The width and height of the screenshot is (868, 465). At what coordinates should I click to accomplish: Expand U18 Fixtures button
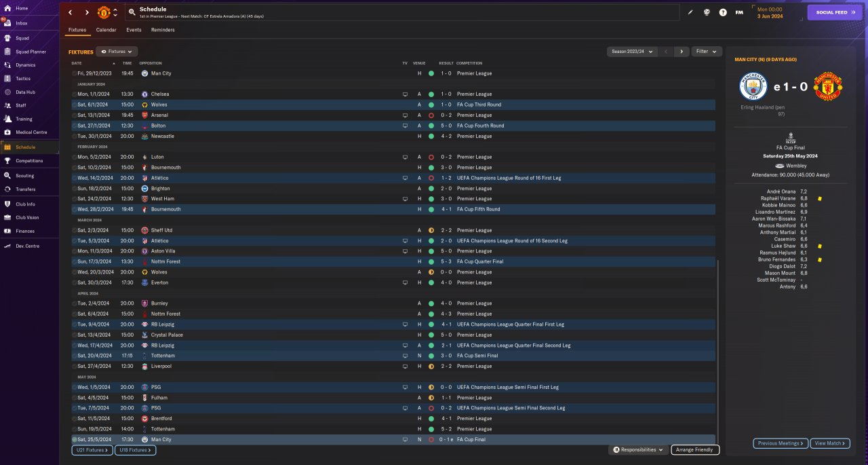(136, 450)
